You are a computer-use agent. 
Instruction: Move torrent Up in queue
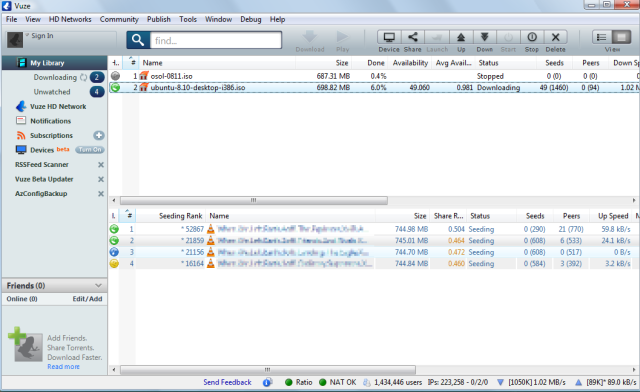coord(461,37)
